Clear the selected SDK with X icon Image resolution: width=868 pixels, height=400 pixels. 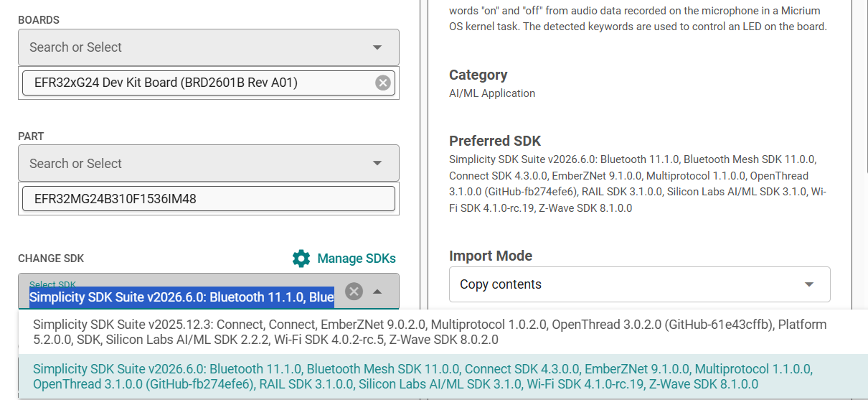coord(354,291)
